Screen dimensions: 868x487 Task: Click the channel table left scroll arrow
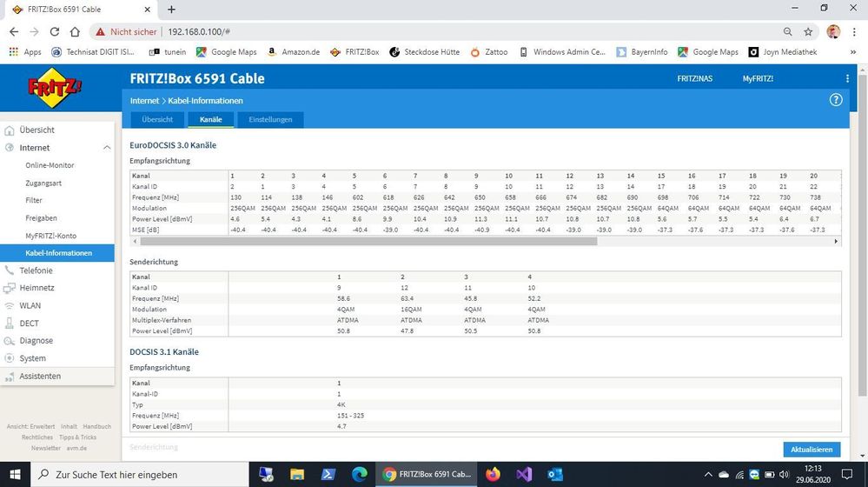[x=135, y=242]
